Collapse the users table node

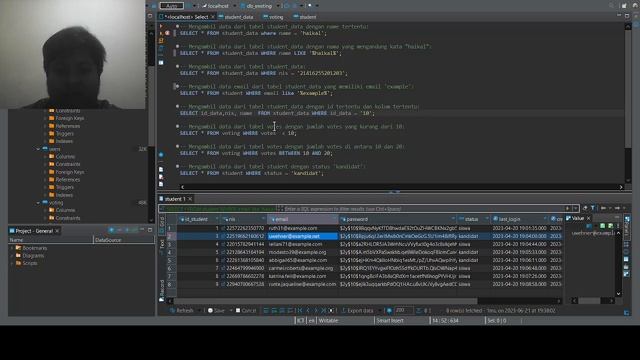click(x=38, y=149)
